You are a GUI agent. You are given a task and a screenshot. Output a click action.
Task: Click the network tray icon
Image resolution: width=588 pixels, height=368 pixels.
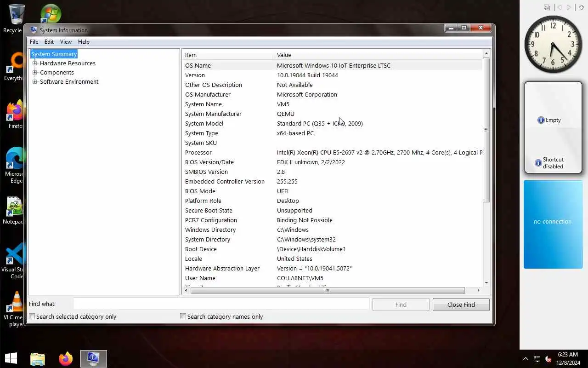pyautogui.click(x=537, y=359)
